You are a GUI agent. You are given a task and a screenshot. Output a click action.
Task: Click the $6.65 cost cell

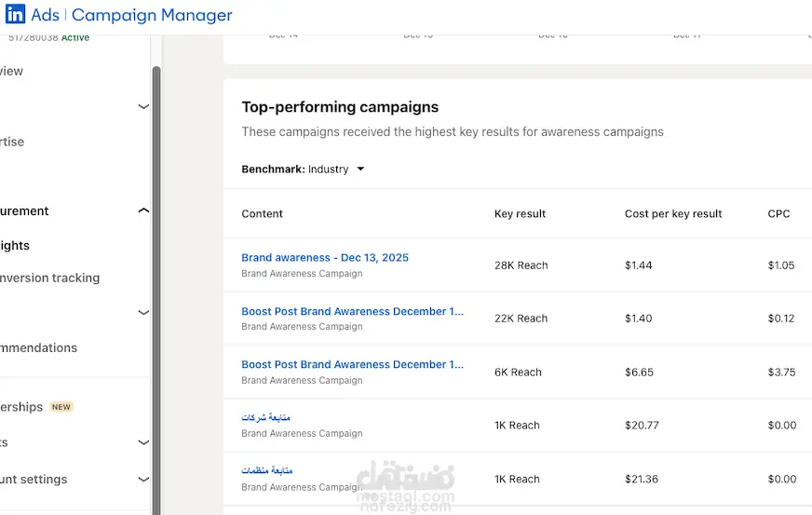(x=639, y=372)
